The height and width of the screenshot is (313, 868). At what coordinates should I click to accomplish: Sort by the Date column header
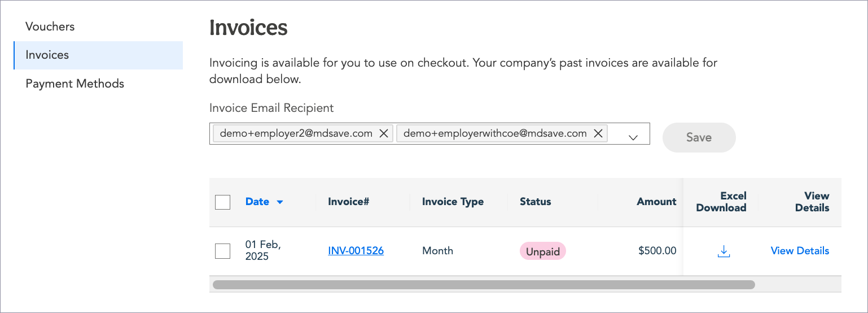coord(257,202)
